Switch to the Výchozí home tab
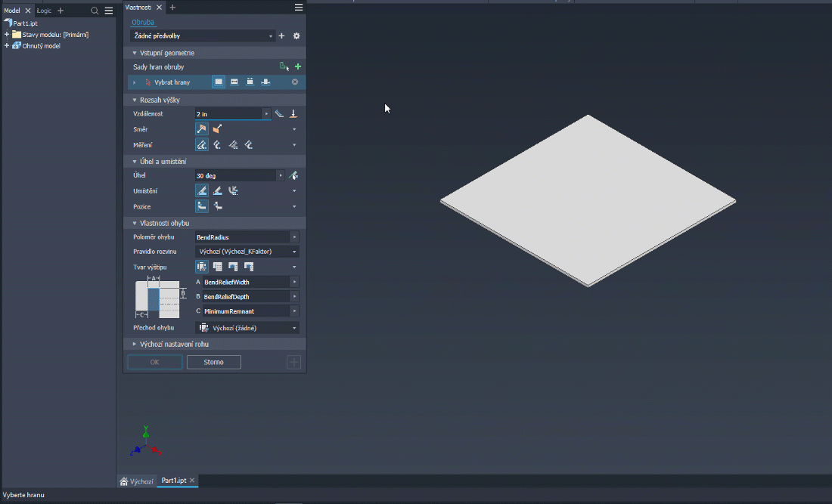 pos(137,481)
